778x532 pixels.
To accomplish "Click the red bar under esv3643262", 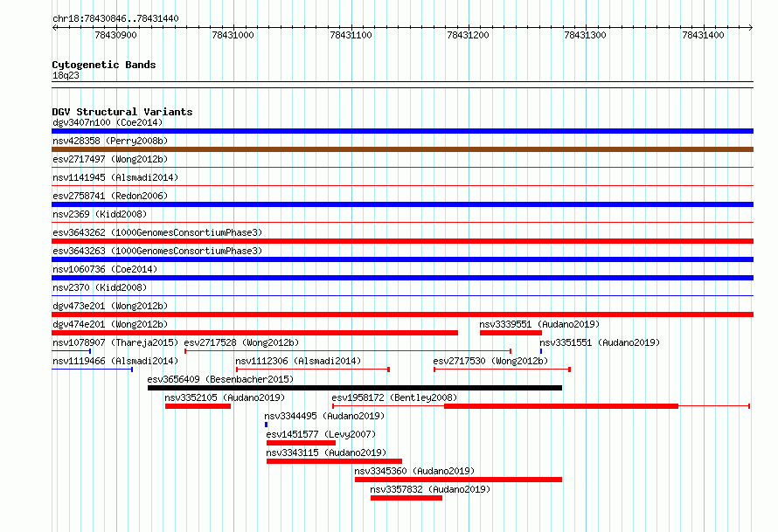I will [x=402, y=241].
